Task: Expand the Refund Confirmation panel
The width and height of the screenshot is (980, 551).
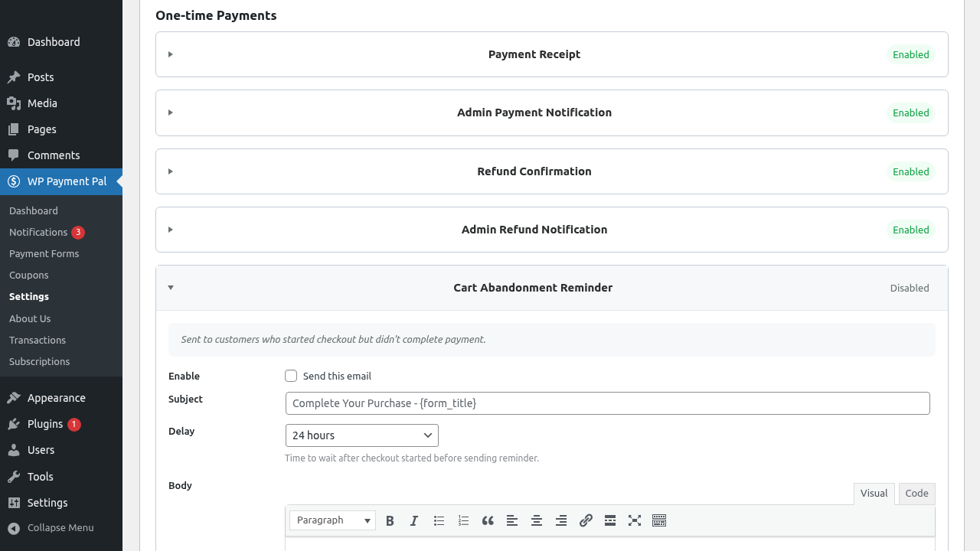Action: click(534, 171)
